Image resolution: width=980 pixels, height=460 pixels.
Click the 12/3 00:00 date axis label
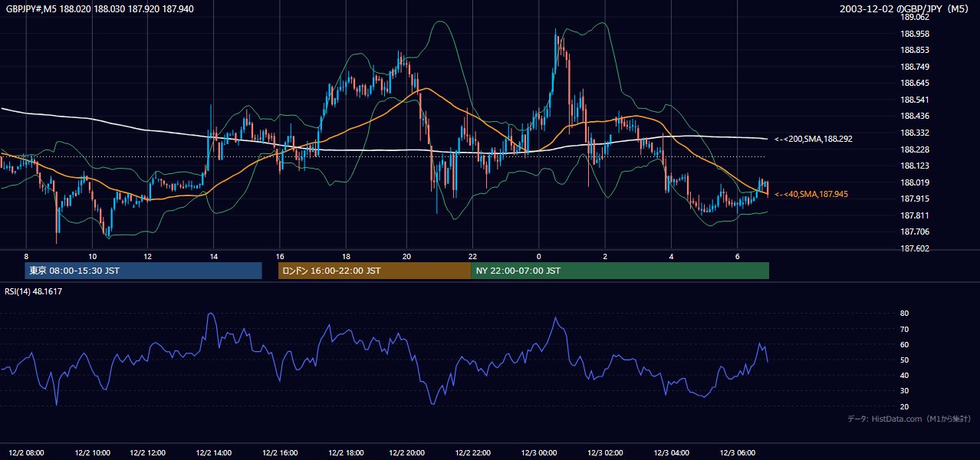pos(539,453)
